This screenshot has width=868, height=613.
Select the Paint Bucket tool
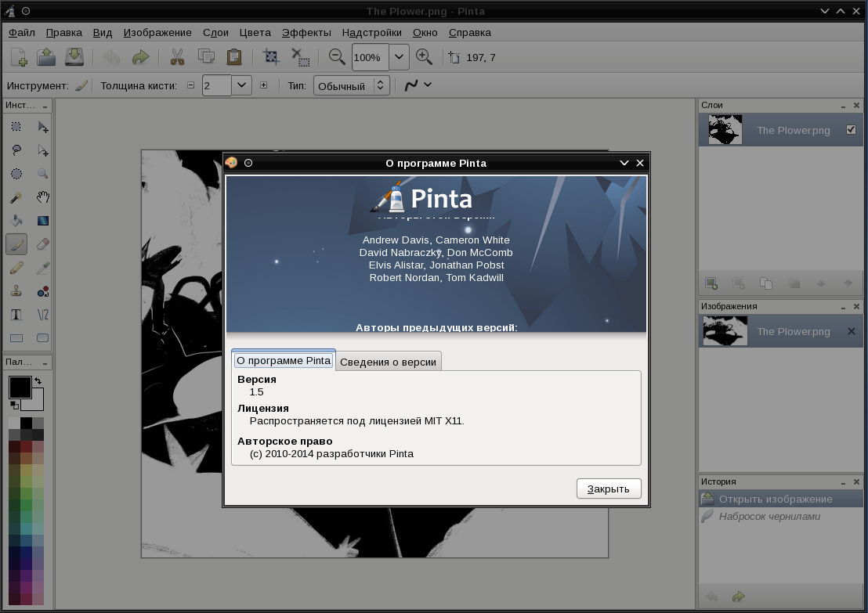point(16,222)
